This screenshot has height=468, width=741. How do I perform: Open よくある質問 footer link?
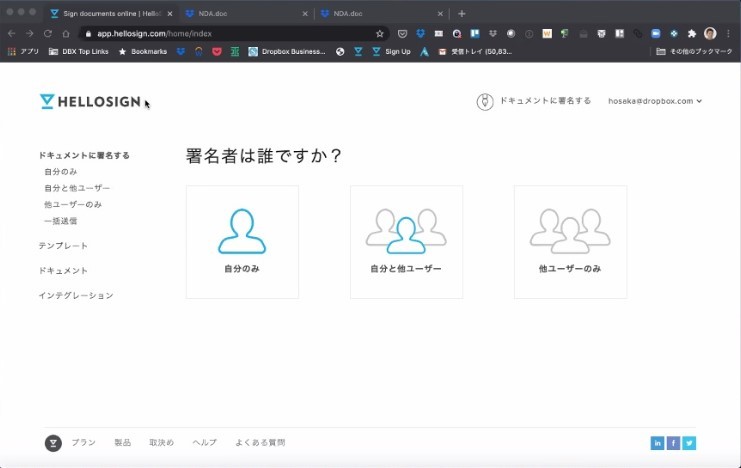pos(260,443)
